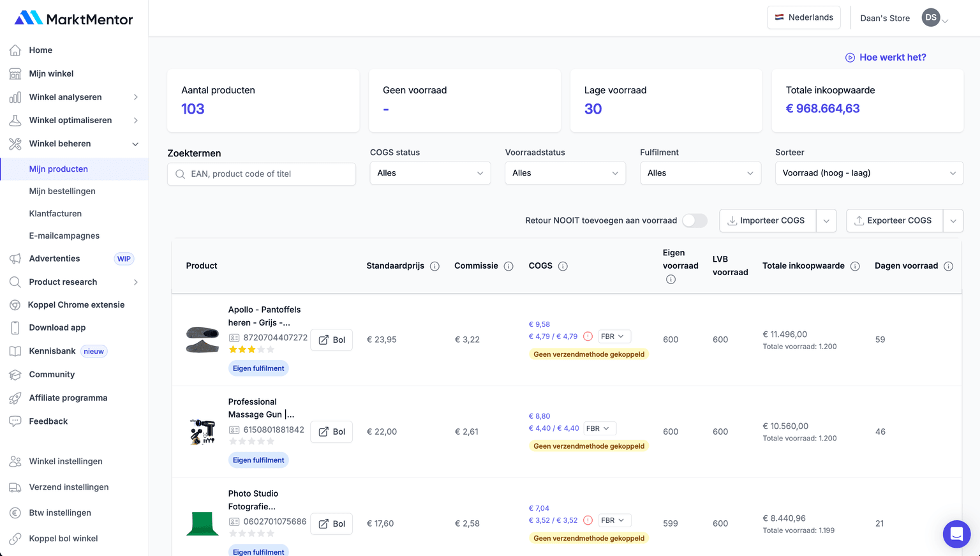Open the chat support bubble icon
This screenshot has width=980, height=556.
[956, 534]
